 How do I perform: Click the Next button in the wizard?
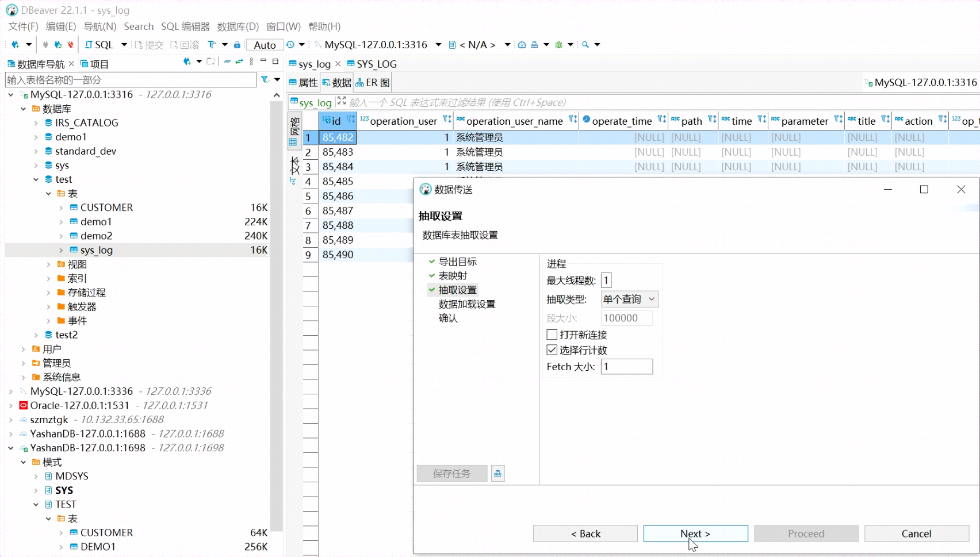pos(695,533)
